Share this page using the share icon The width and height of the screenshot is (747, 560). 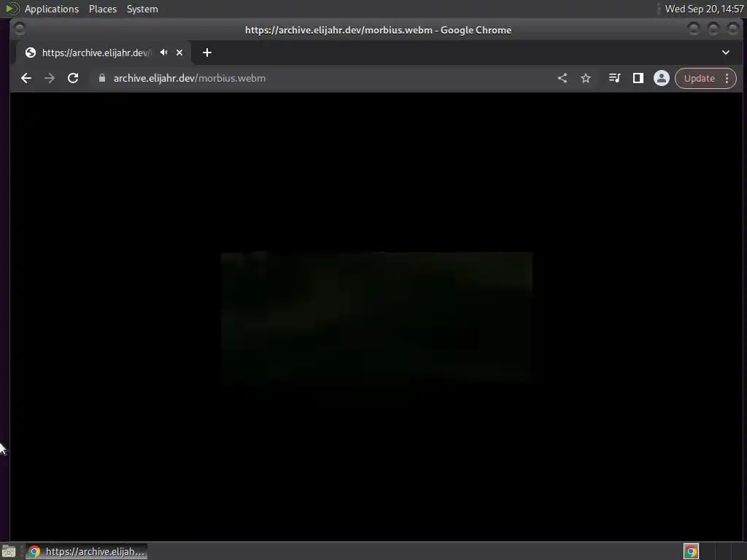point(562,78)
